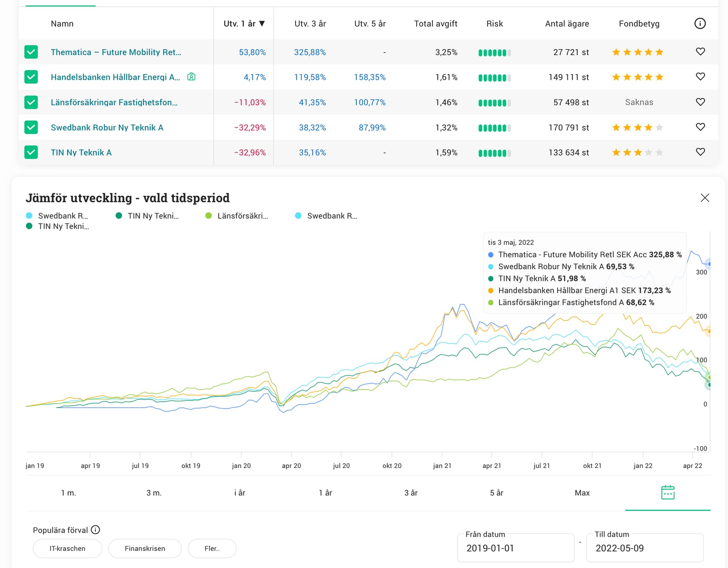Screen dimensions: 728x568
Task: Favorite TIN Ny Teknik A heart
Action: tap(700, 152)
